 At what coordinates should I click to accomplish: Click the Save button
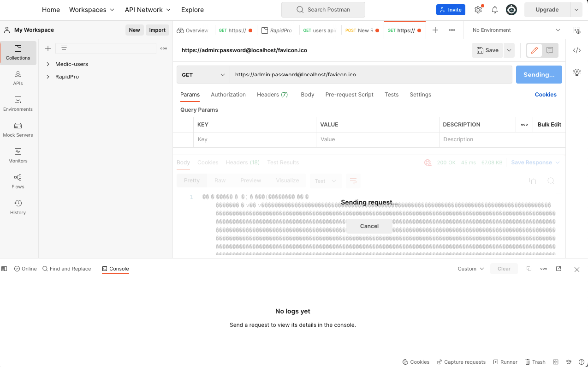point(487,50)
